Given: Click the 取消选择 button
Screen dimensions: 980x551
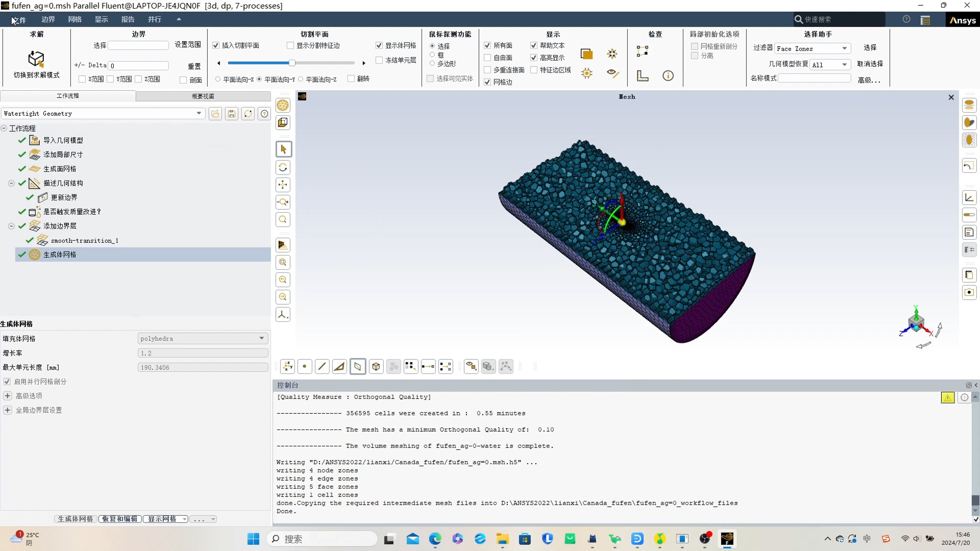Looking at the screenshot, I should coord(870,64).
